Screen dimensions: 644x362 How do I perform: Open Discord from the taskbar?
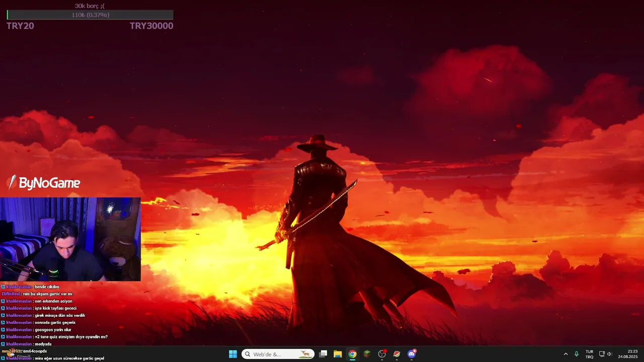click(x=412, y=354)
